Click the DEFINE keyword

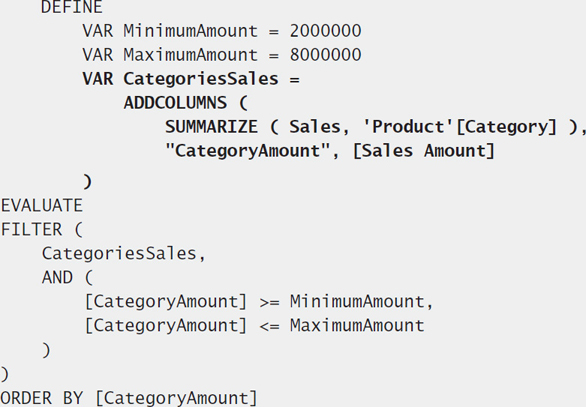click(x=71, y=7)
